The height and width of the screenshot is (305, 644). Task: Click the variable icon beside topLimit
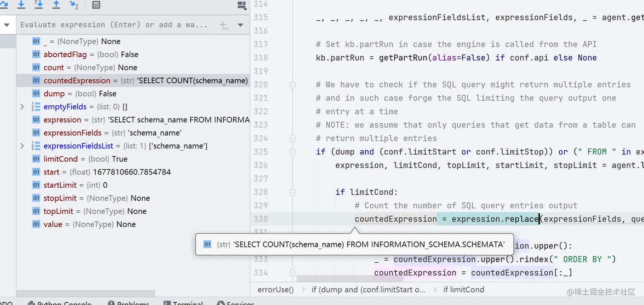(x=36, y=211)
